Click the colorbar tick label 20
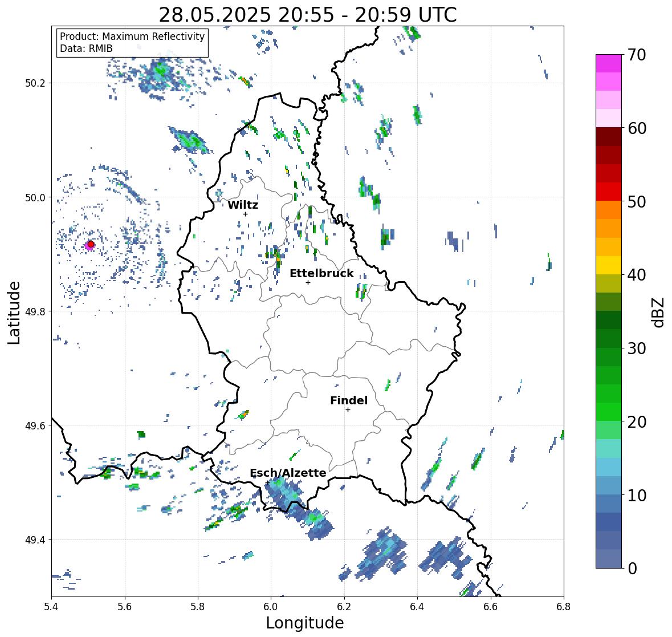Screen dimensions: 672x637 pos(637,421)
